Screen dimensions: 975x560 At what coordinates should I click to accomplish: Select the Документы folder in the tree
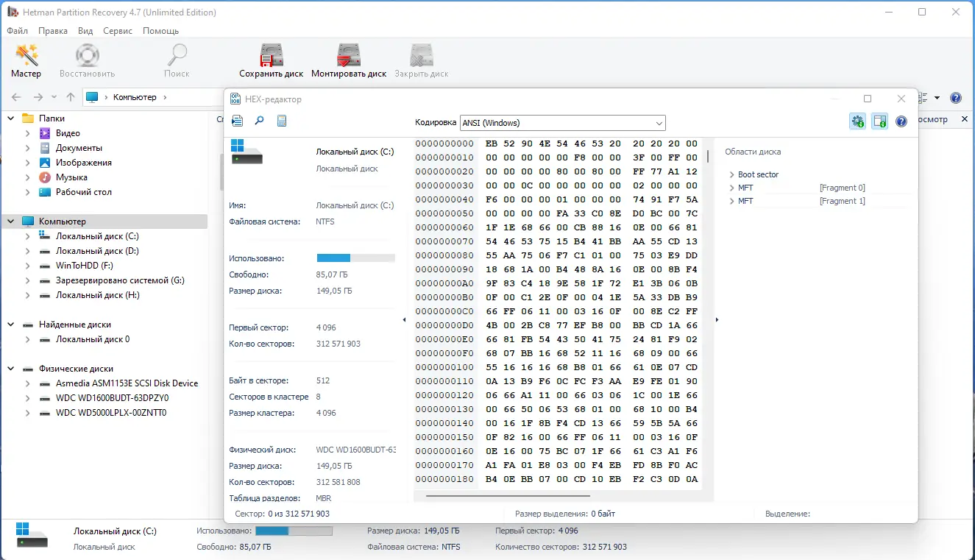79,148
